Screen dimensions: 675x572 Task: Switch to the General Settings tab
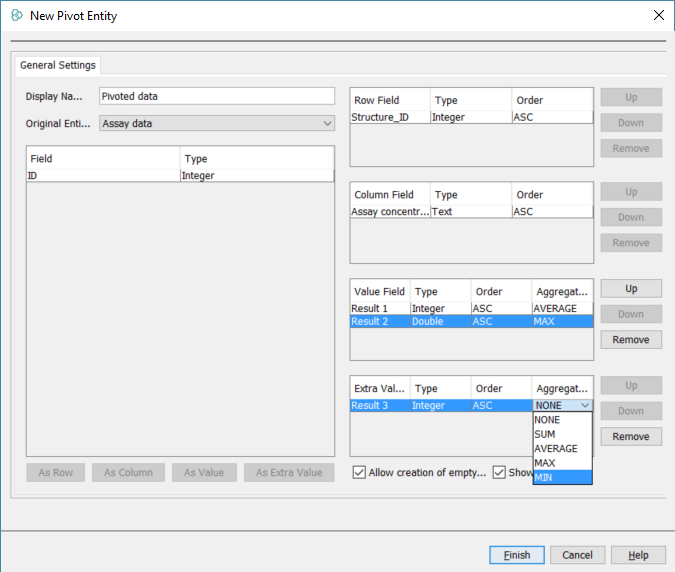coord(58,65)
